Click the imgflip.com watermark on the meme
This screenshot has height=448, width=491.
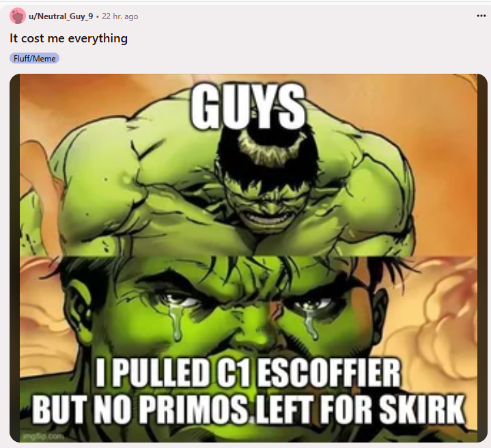44,436
